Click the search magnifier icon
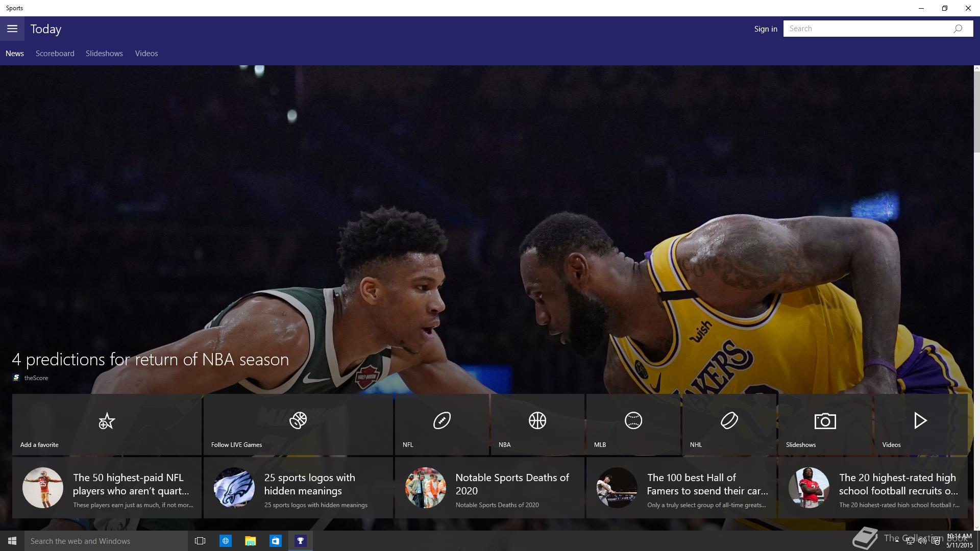This screenshot has height=551, width=980. 958,29
